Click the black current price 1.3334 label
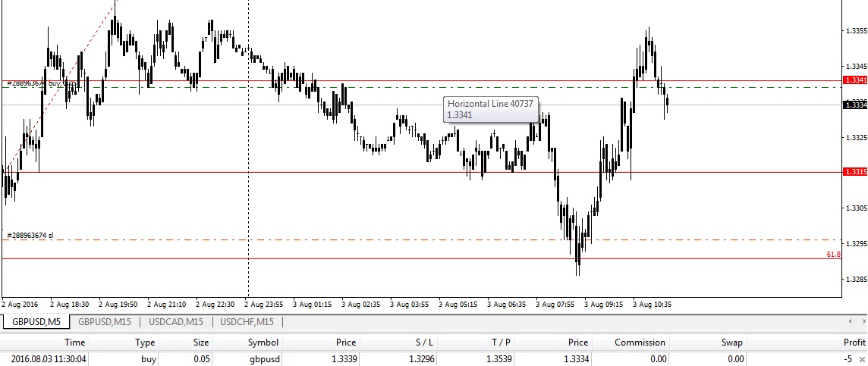Screen dimensions: 868x366 [x=854, y=105]
